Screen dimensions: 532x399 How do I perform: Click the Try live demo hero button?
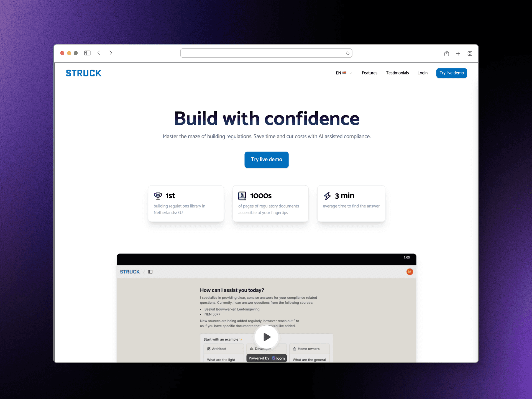click(x=267, y=160)
